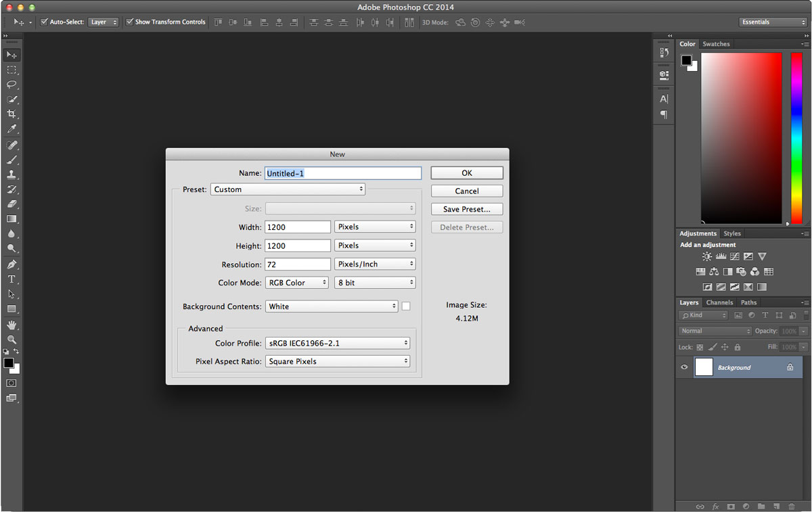Toggle the Auto-Select checkbox

[44, 22]
